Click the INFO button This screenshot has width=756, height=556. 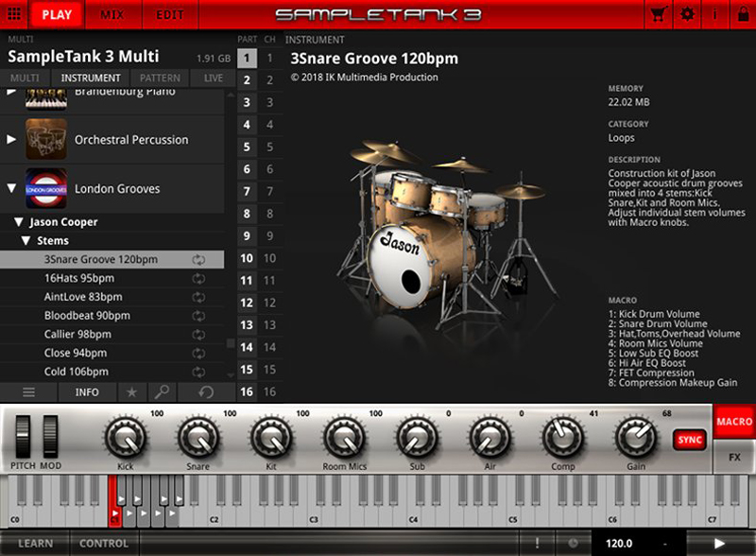[87, 391]
